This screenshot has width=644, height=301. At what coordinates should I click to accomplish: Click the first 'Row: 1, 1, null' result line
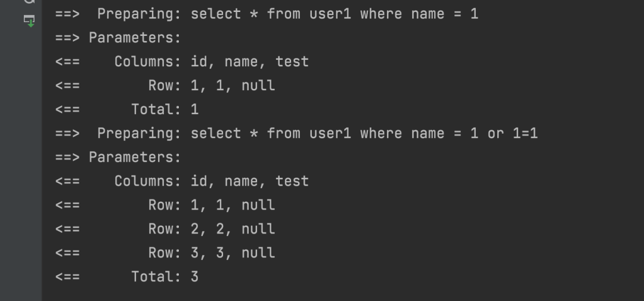pyautogui.click(x=165, y=85)
